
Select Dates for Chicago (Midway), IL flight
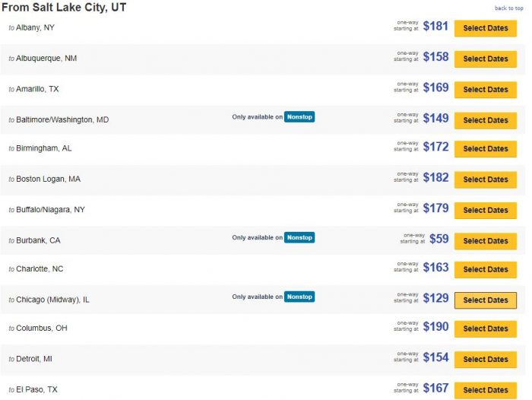click(x=485, y=300)
